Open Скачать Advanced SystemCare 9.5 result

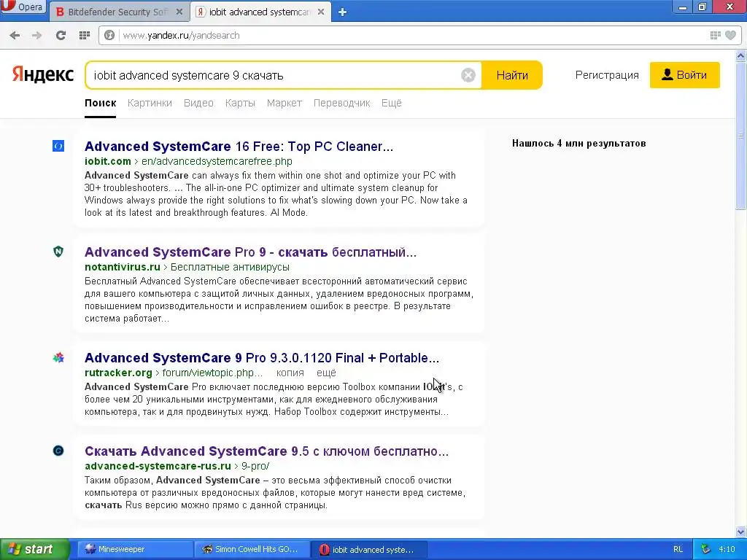tap(267, 451)
